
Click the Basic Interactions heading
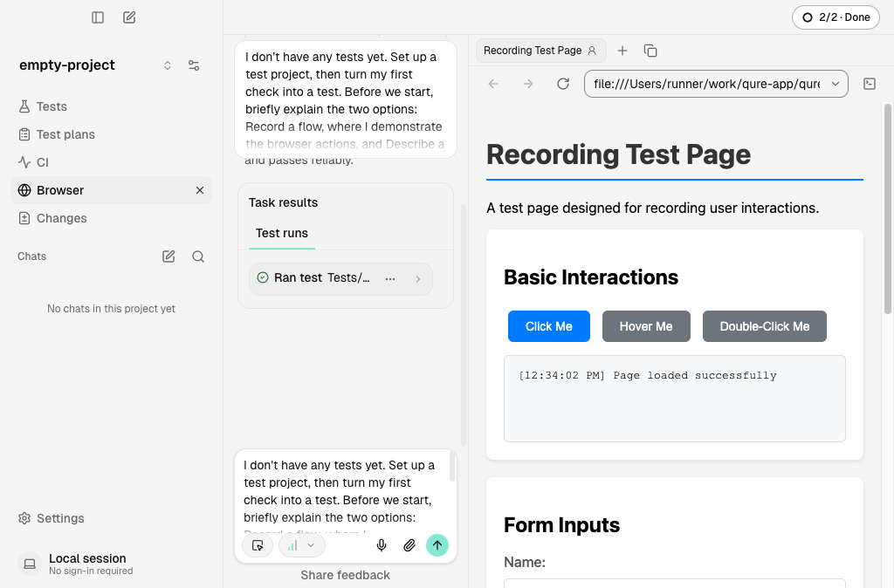point(591,277)
